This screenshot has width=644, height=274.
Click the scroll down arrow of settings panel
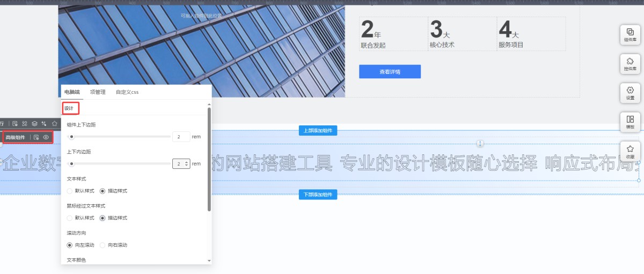click(x=209, y=261)
